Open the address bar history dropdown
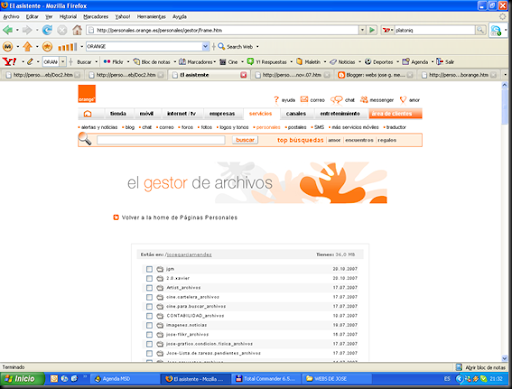Image resolution: width=512 pixels, height=389 pixels. [x=362, y=30]
